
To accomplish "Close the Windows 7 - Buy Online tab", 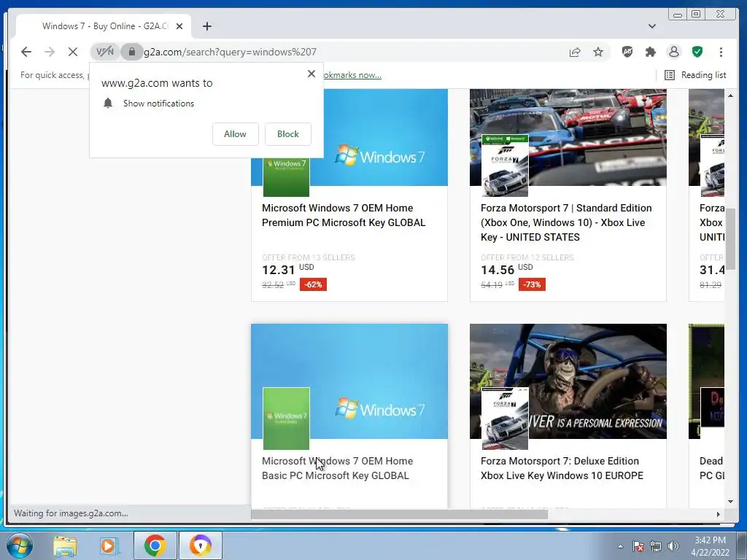I will (x=179, y=26).
